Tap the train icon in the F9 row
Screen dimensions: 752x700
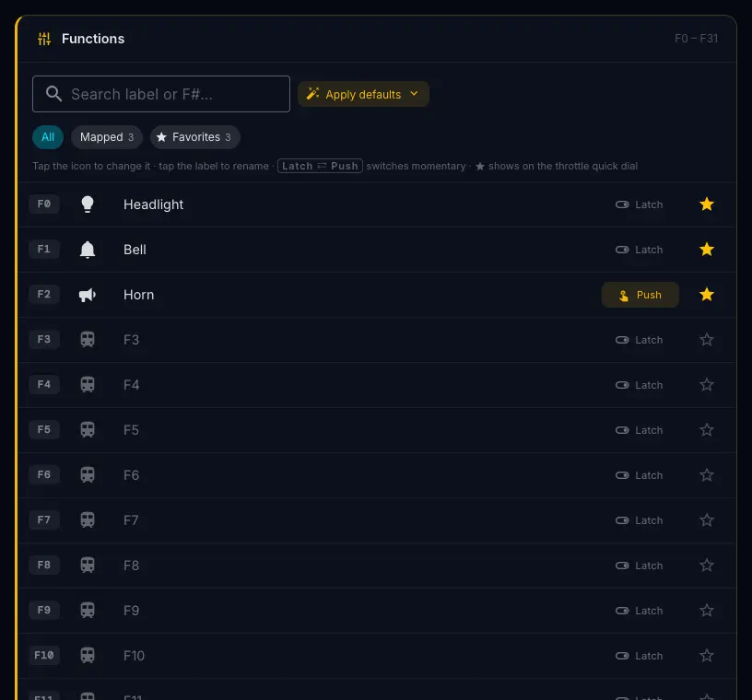[88, 610]
